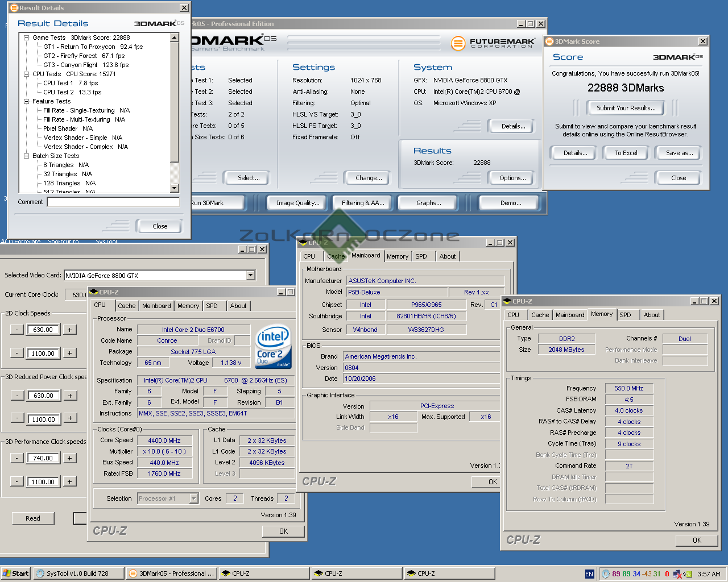
Task: Click Change... under Settings
Action: pyautogui.click(x=369, y=178)
